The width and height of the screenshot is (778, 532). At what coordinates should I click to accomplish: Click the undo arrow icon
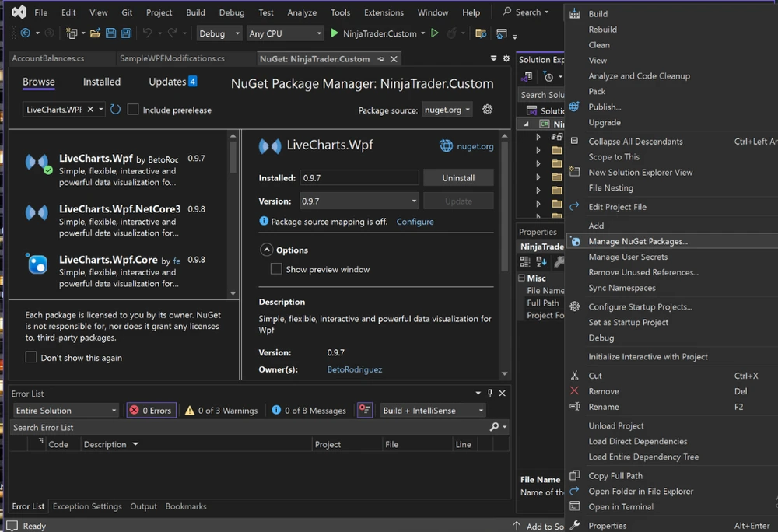point(147,33)
